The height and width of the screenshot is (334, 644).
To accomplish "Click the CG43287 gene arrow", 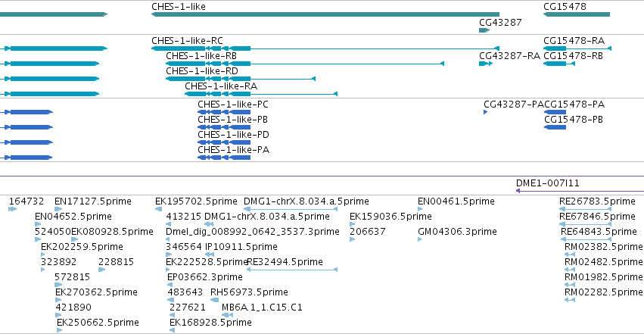I will coord(484,30).
